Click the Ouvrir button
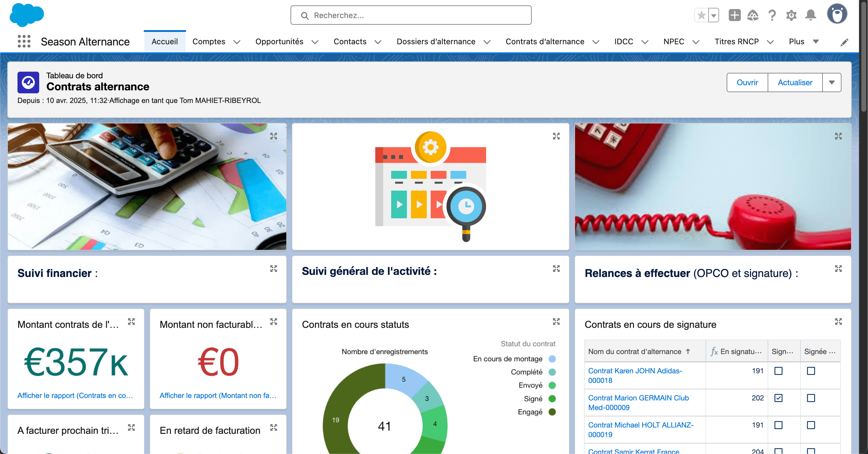 click(x=747, y=82)
